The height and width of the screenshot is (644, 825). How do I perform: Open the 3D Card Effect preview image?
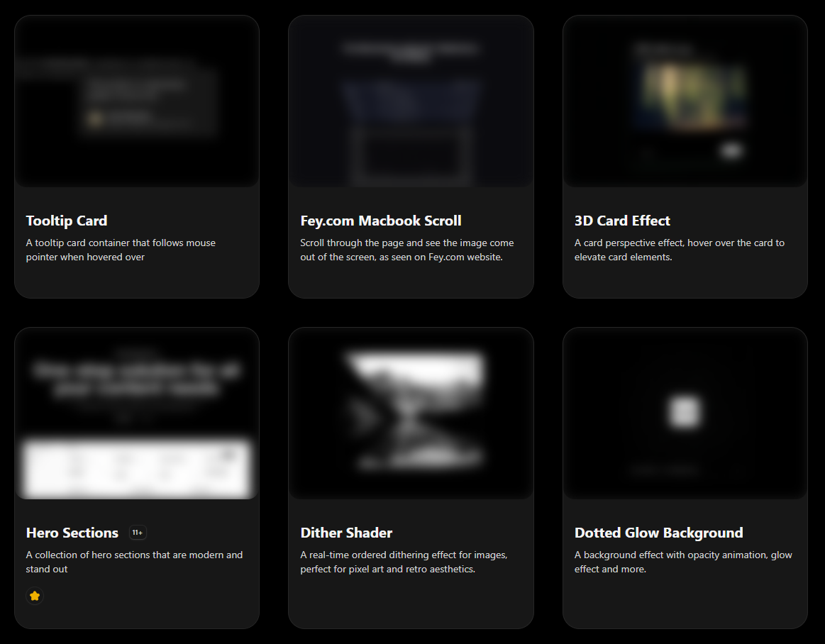point(685,101)
